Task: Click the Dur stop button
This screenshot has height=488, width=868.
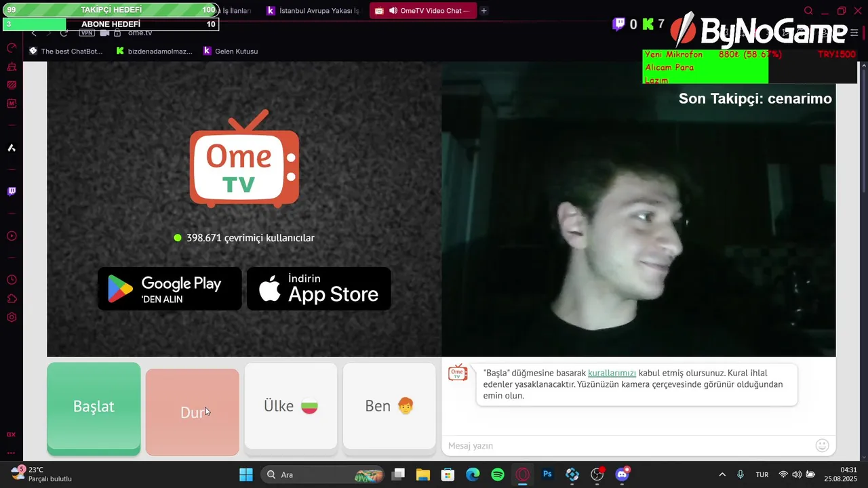Action: pyautogui.click(x=193, y=412)
